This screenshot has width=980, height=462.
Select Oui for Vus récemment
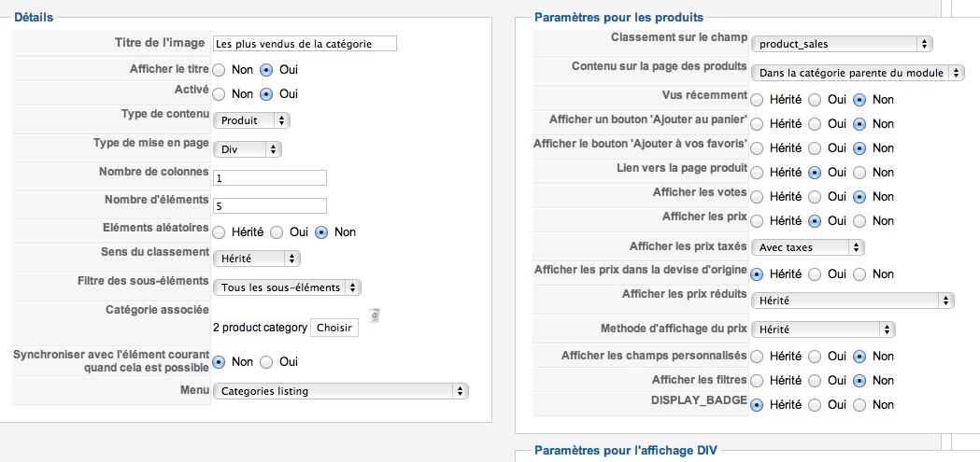click(815, 99)
